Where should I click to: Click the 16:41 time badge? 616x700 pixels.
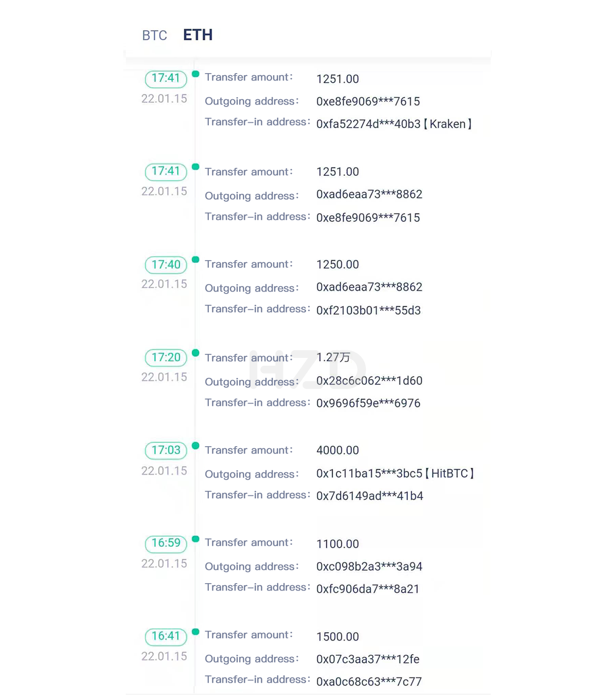click(166, 636)
